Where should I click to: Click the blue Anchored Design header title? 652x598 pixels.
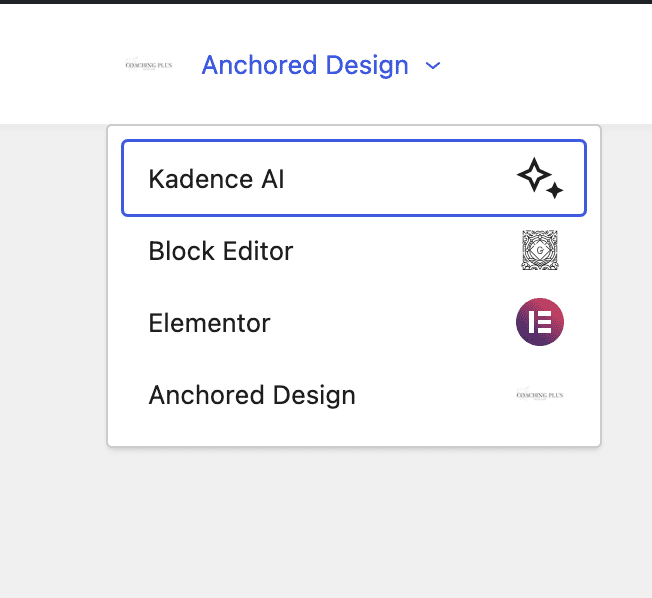click(x=305, y=65)
